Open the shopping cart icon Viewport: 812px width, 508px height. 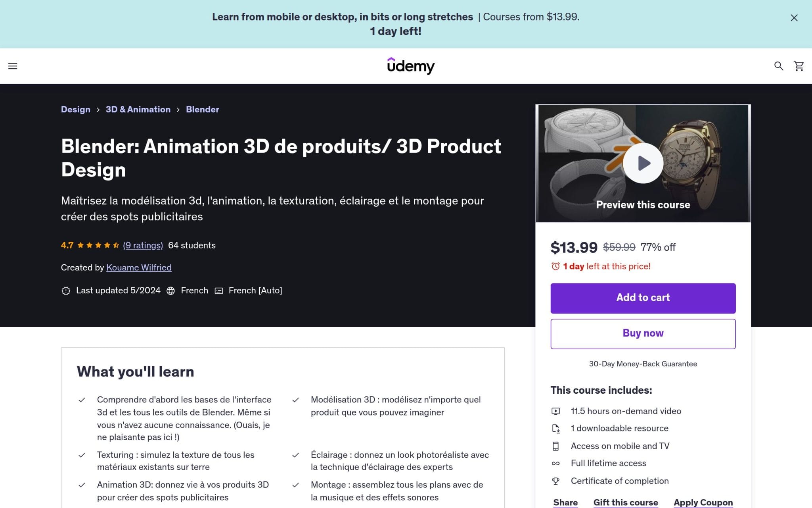[799, 66]
